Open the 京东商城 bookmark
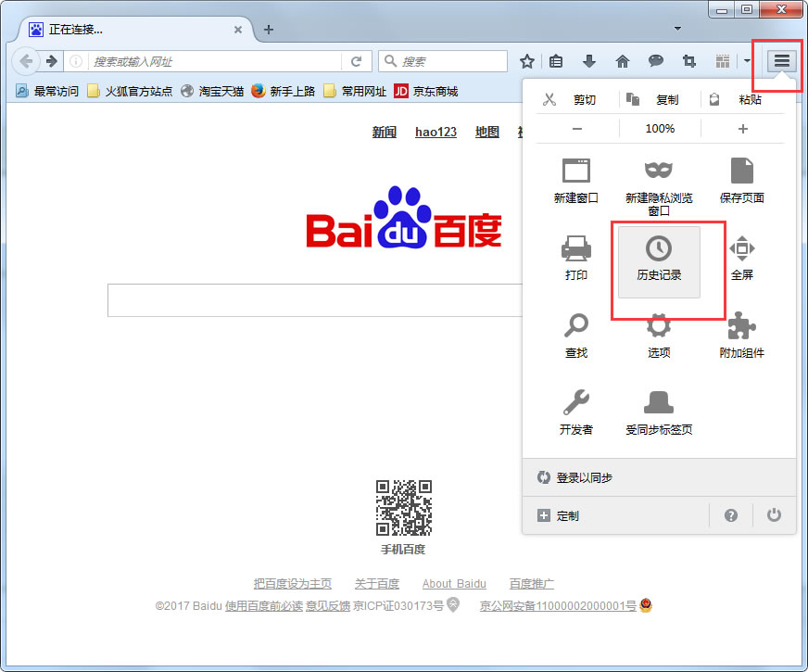The height and width of the screenshot is (672, 808). tap(426, 91)
